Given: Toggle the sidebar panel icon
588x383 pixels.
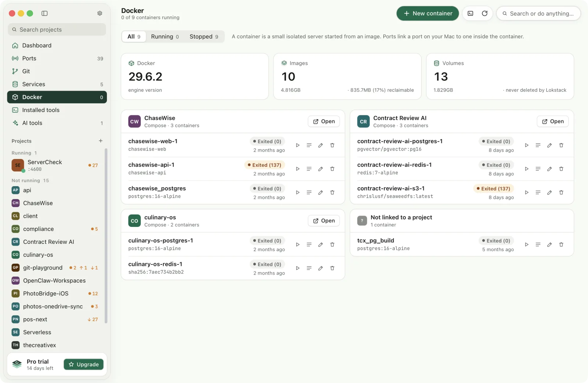Looking at the screenshot, I should 44,13.
